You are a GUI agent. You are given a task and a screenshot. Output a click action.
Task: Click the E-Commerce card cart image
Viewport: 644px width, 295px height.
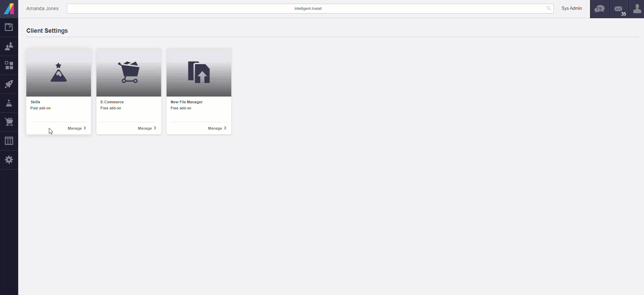click(129, 72)
